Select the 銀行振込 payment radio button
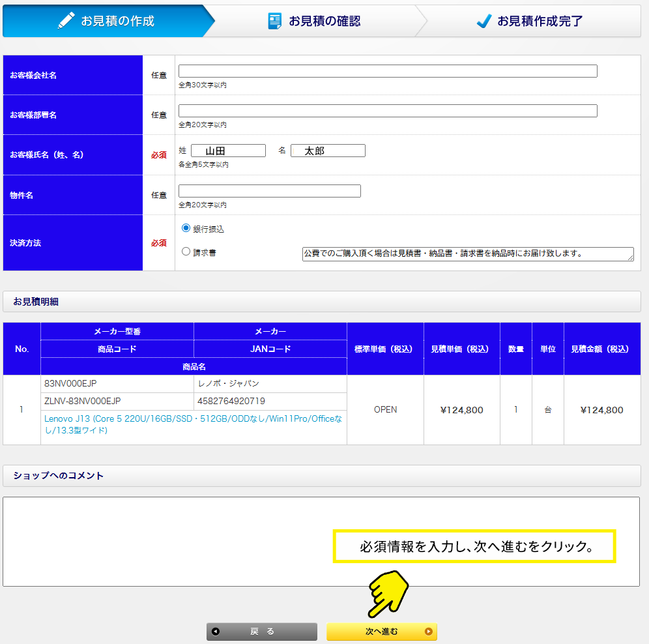Viewport: 649px width, 644px height. 186,229
